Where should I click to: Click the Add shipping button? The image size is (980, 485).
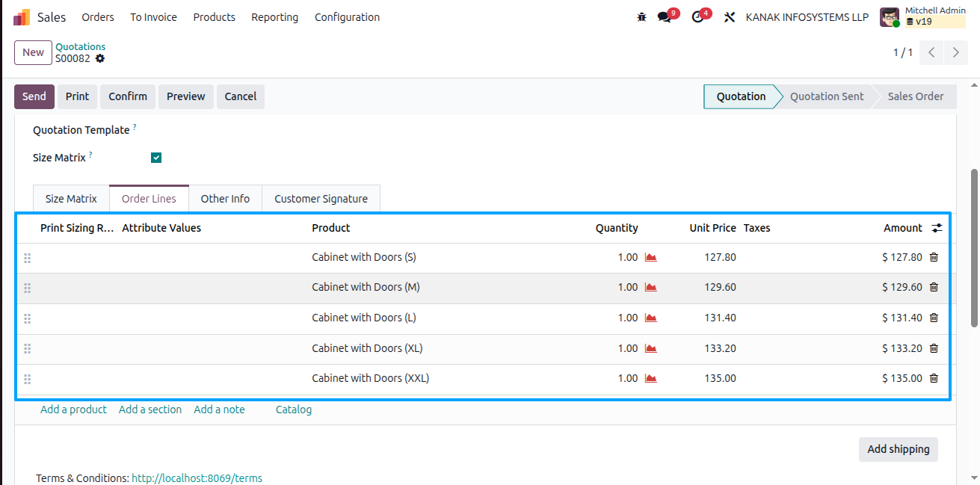(x=899, y=449)
